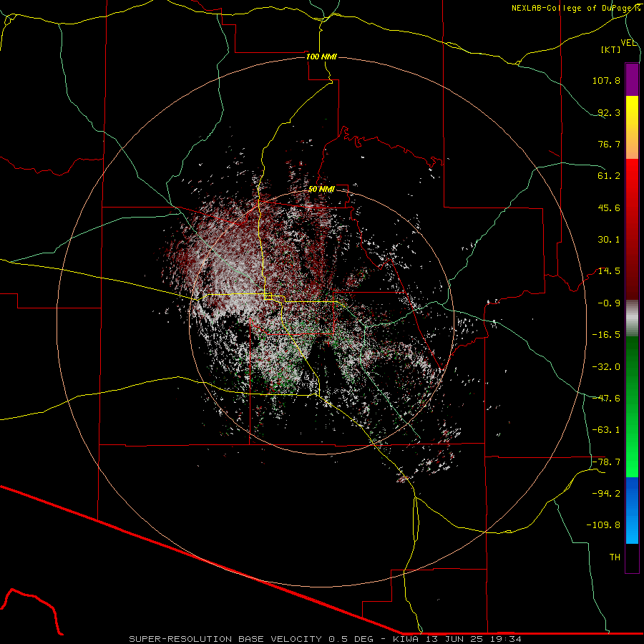Click the VEL legend title
644x644 pixels.
628,43
